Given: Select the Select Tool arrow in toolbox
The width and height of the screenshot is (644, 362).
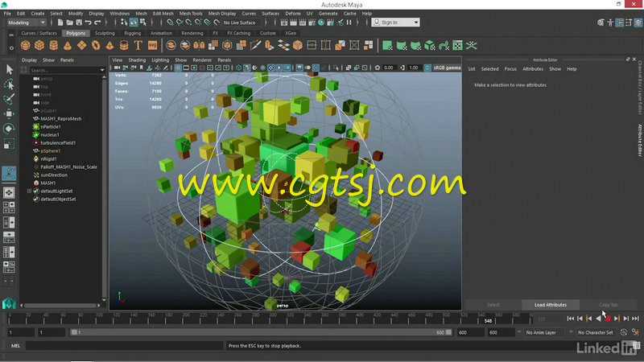Looking at the screenshot, I should (9, 69).
